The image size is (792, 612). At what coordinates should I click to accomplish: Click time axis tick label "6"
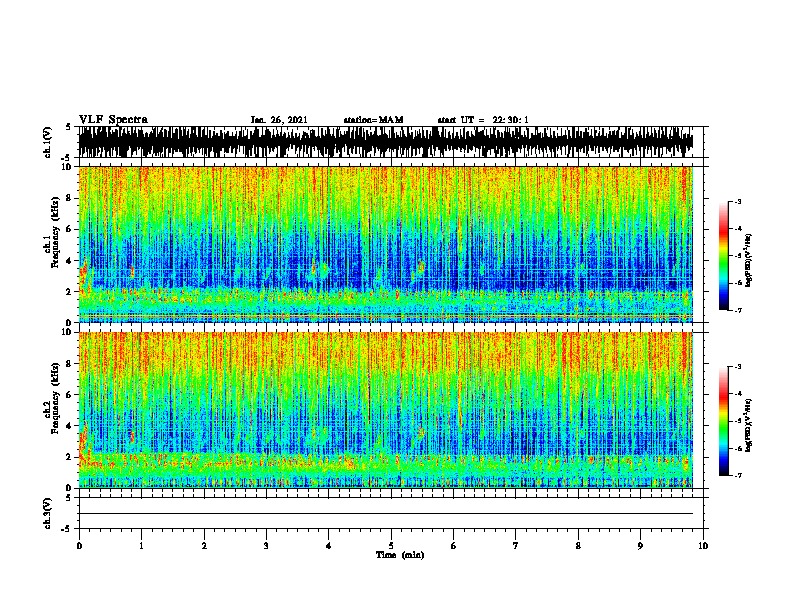[454, 546]
